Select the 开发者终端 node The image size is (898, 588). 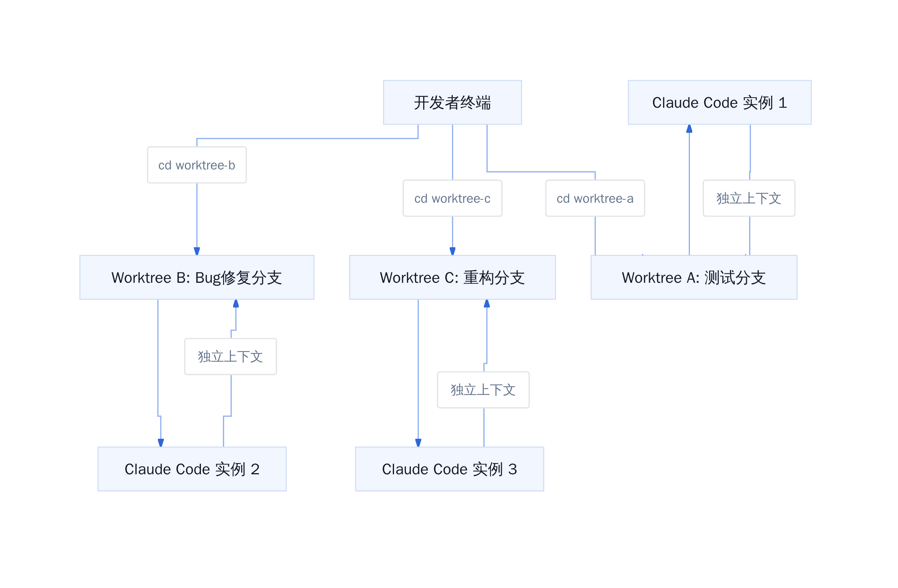452,102
